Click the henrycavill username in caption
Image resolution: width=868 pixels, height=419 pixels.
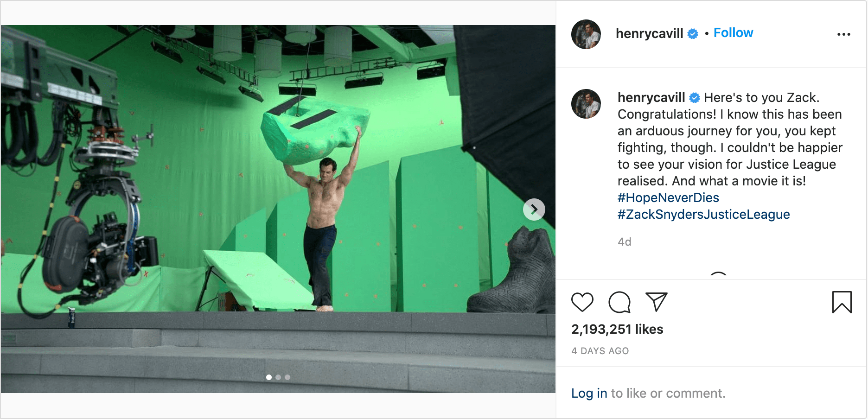tap(651, 98)
